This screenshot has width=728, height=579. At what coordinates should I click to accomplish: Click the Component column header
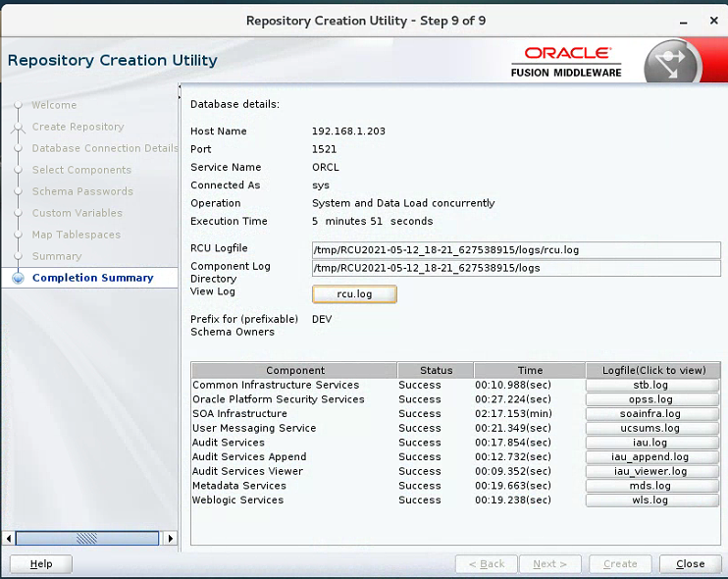tap(294, 370)
